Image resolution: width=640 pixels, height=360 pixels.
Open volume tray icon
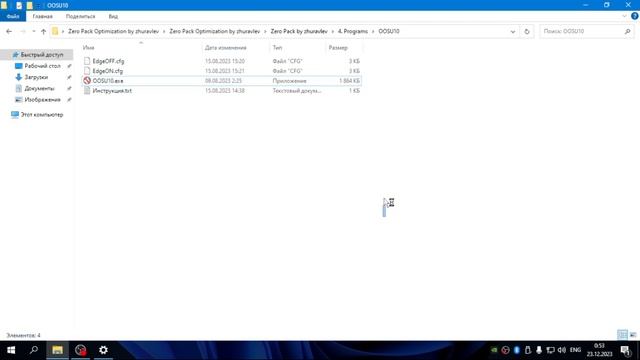(x=562, y=350)
